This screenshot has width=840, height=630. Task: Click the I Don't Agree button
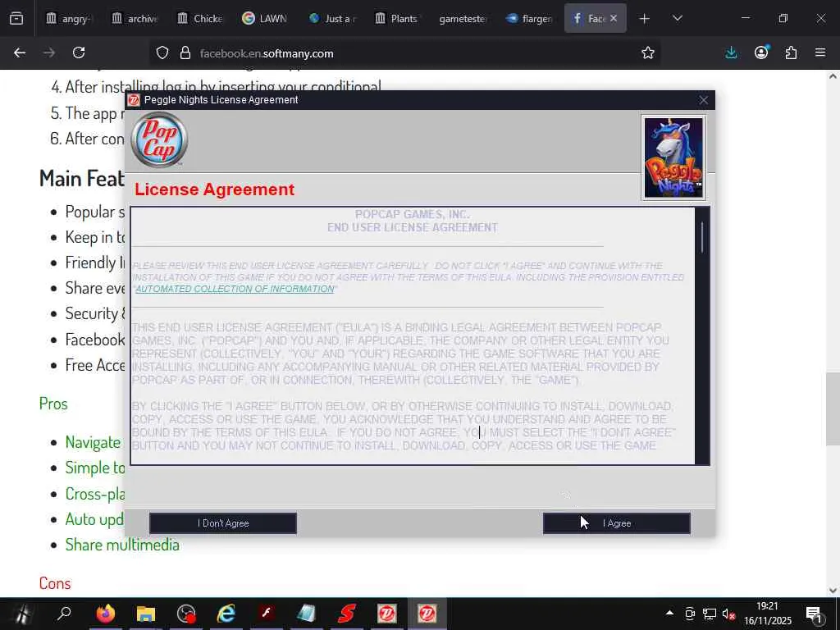click(223, 523)
